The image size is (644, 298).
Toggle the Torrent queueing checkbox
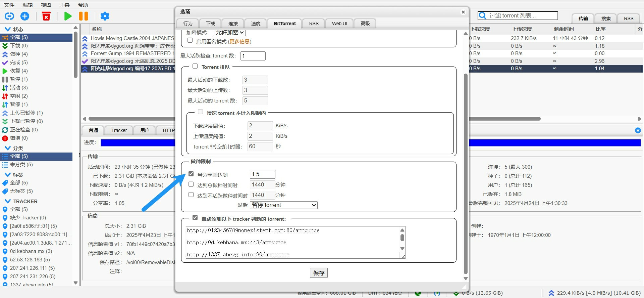pyautogui.click(x=195, y=67)
